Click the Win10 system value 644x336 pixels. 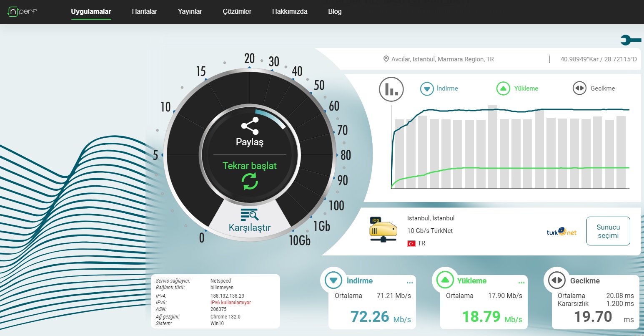217,323
